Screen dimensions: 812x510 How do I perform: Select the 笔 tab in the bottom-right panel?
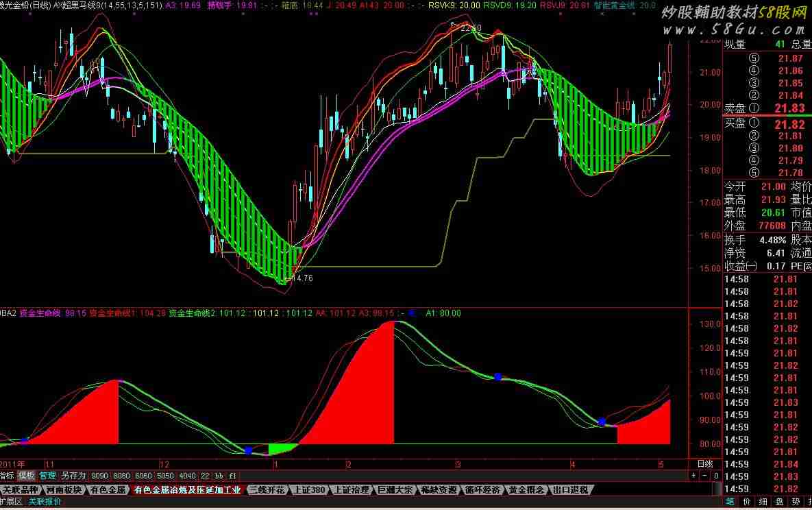pyautogui.click(x=730, y=502)
